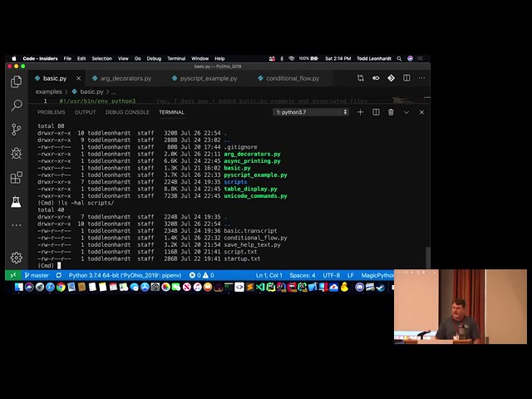532x399 pixels.
Task: Click the editor minimap
Action: pos(402,101)
